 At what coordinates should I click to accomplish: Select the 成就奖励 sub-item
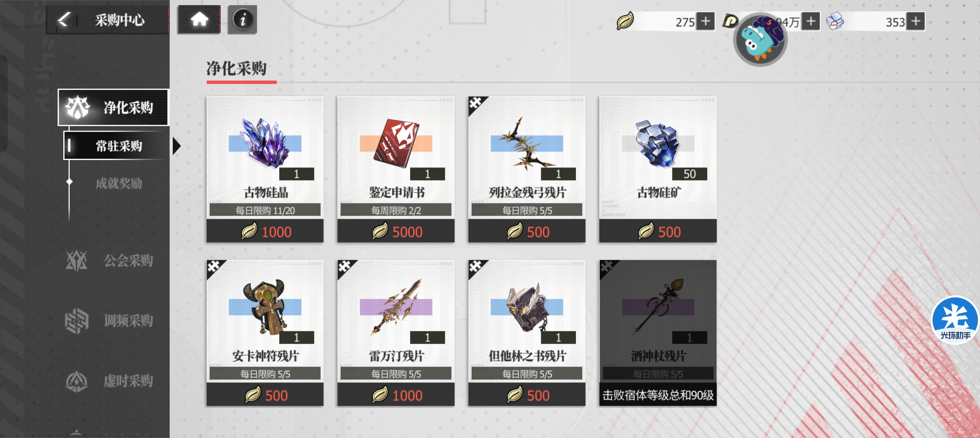pyautogui.click(x=119, y=183)
